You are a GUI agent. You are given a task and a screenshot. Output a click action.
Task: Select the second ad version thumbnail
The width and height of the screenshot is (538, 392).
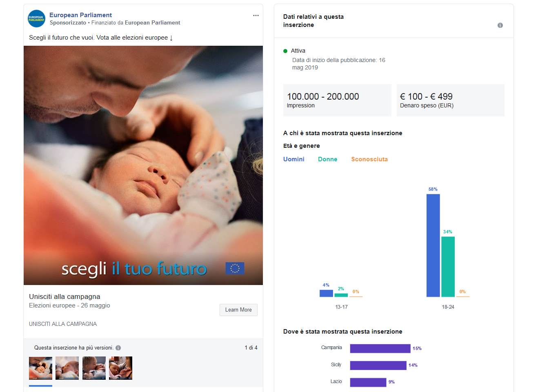point(67,368)
